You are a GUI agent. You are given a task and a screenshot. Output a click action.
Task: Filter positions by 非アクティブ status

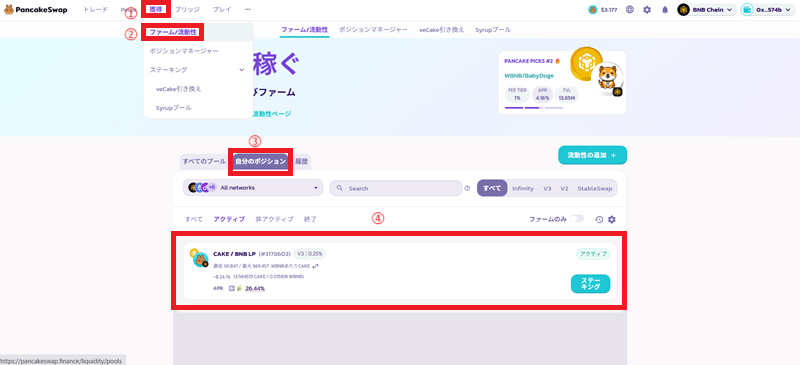(274, 220)
